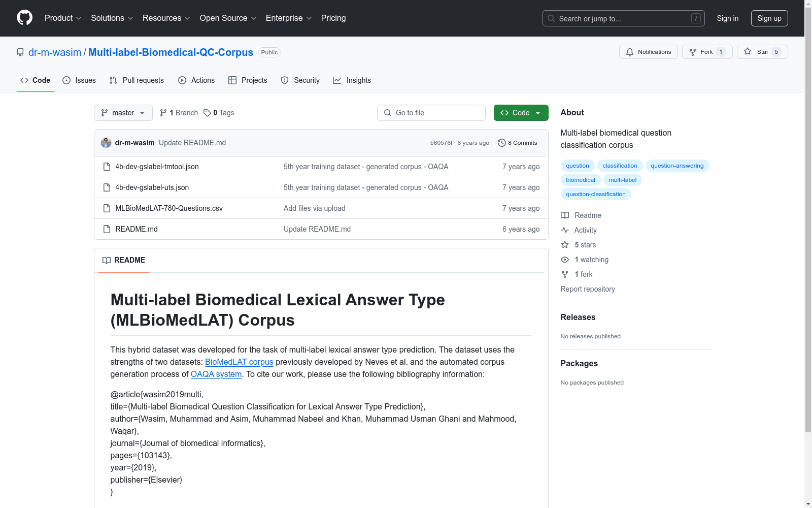Image resolution: width=812 pixels, height=508 pixels.
Task: Select the question-classification topic tag
Action: coord(596,194)
